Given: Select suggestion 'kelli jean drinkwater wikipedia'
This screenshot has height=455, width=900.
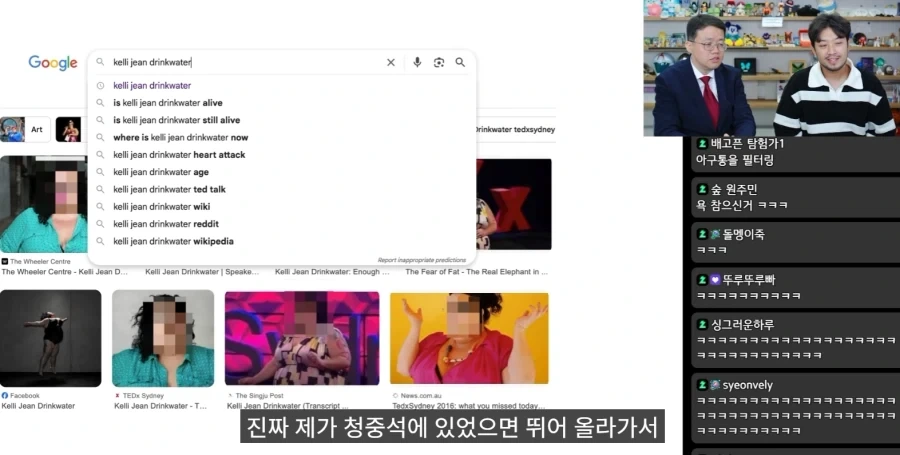Looking at the screenshot, I should click(173, 241).
